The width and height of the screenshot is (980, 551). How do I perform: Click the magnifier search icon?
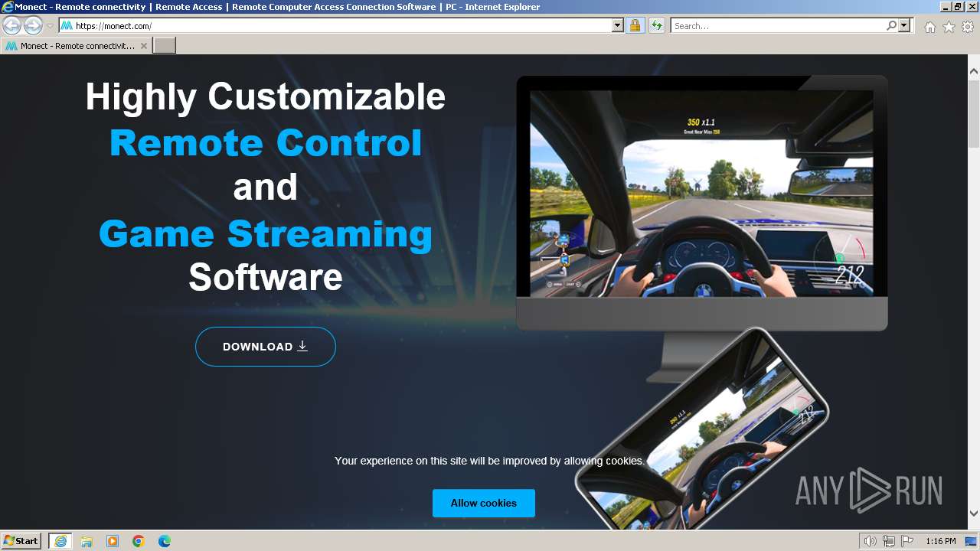[x=891, y=26]
